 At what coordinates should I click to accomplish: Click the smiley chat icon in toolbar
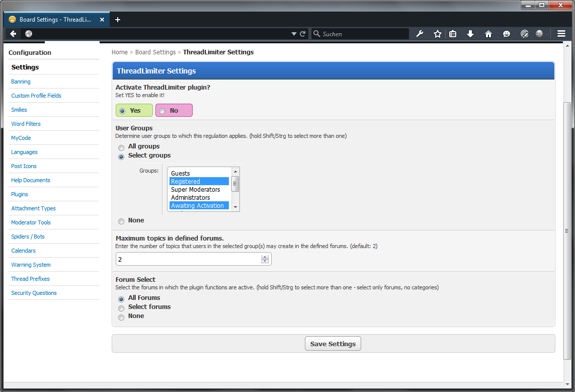pyautogui.click(x=507, y=34)
